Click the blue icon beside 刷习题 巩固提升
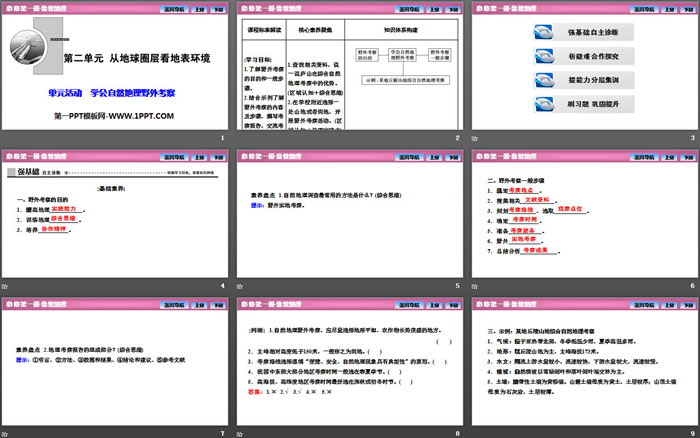The image size is (700, 438). click(544, 104)
